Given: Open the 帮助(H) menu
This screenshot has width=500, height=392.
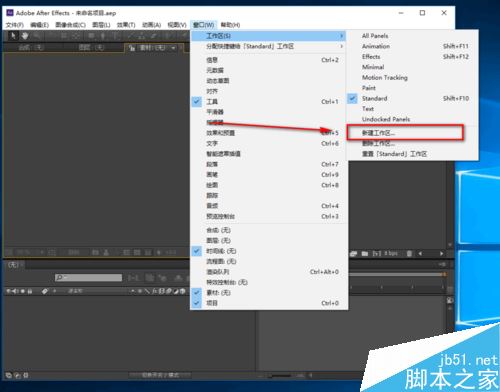Looking at the screenshot, I should [x=230, y=25].
